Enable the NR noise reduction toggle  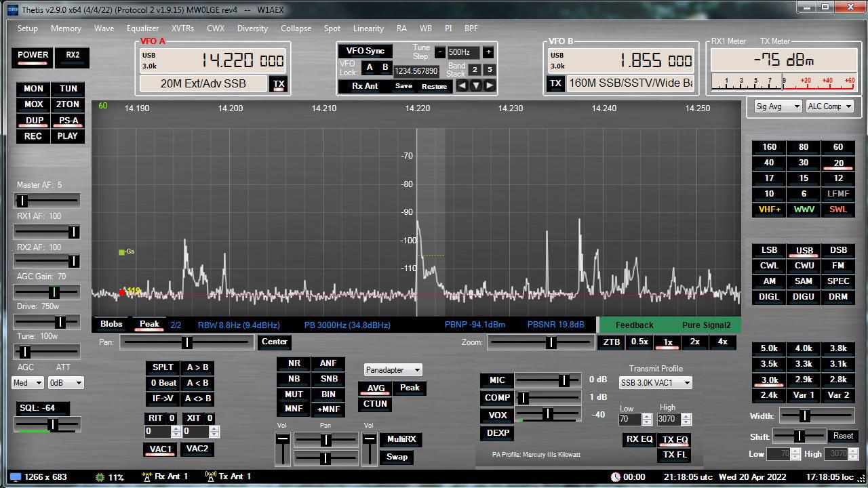click(x=294, y=364)
